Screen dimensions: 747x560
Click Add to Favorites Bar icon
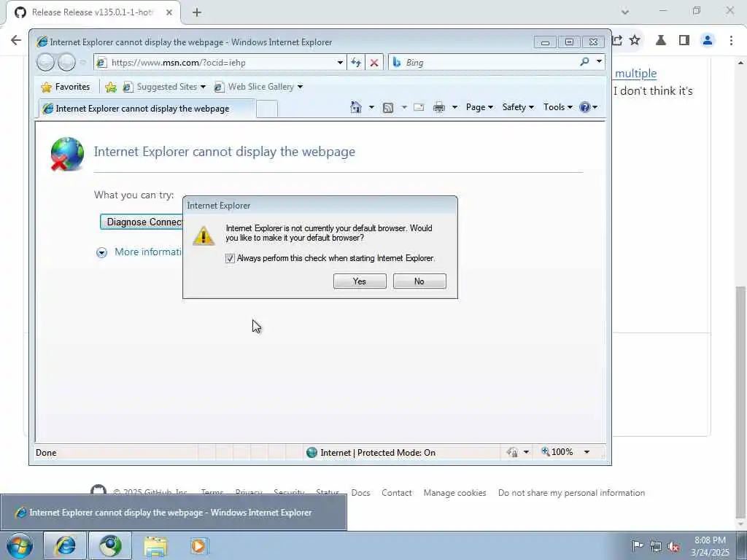coord(111,87)
